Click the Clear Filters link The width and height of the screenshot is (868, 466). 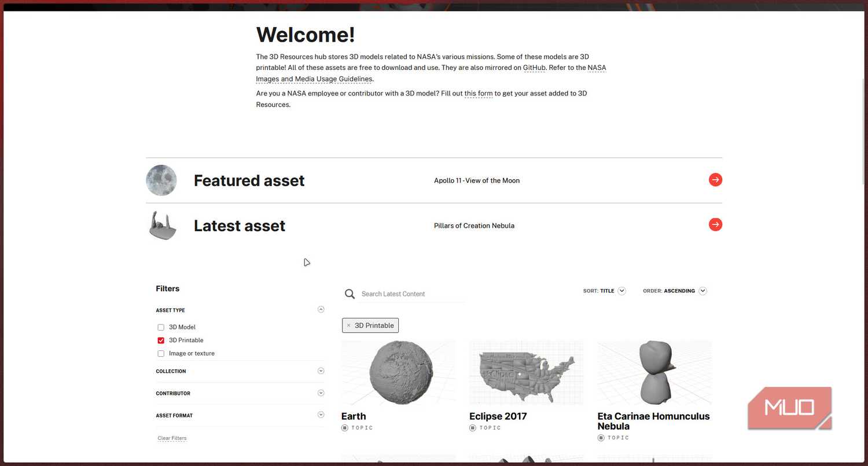(172, 438)
